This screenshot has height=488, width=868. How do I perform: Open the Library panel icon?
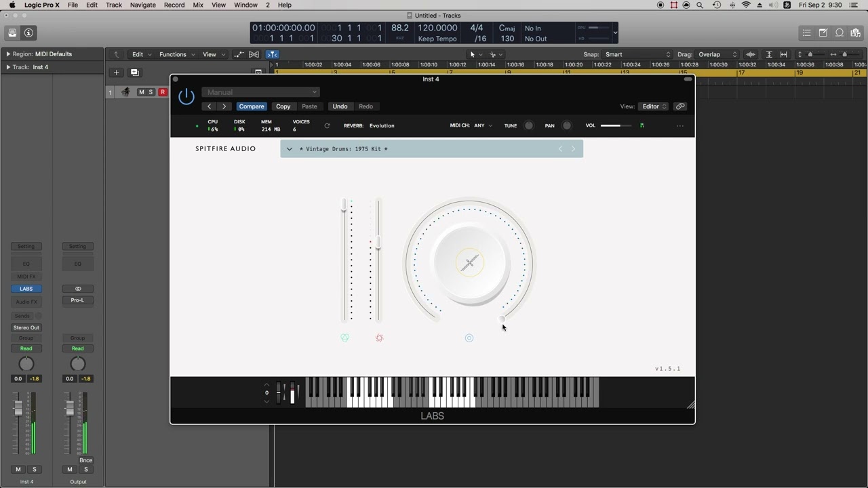[x=12, y=33]
